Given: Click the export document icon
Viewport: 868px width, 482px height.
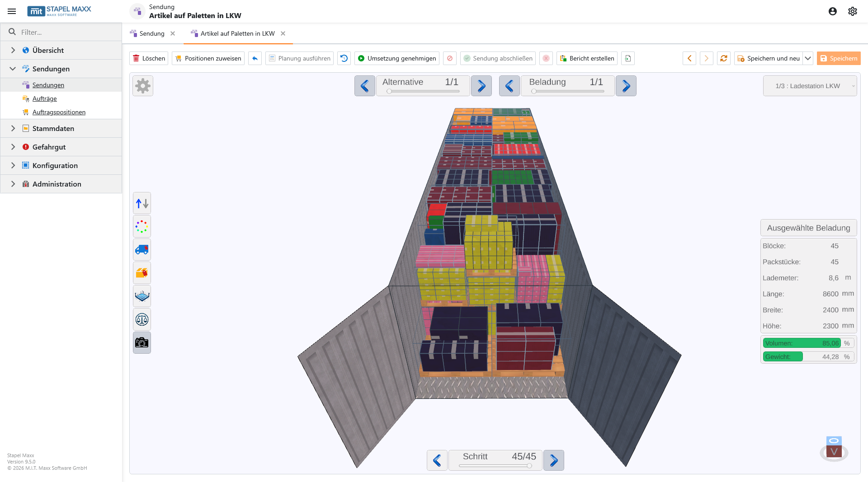Looking at the screenshot, I should coord(628,58).
